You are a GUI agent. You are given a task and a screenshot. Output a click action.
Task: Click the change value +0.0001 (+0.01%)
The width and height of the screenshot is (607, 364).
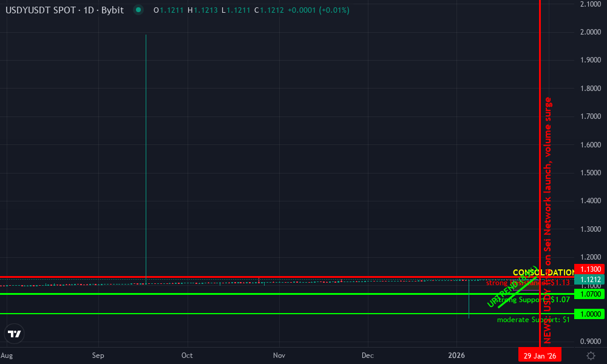point(318,10)
